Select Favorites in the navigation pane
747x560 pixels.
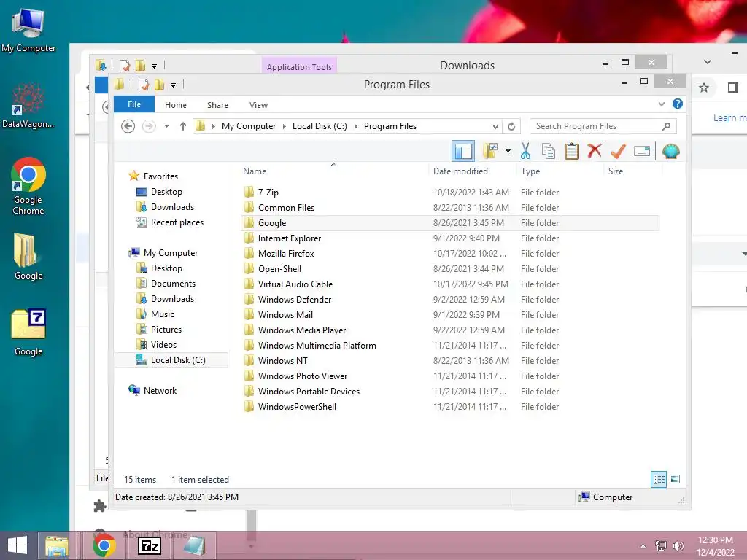(x=160, y=176)
